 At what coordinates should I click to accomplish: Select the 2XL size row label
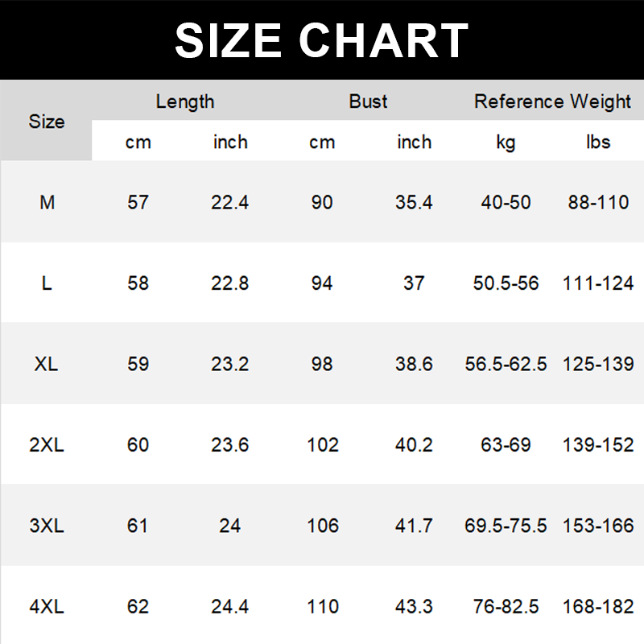click(47, 445)
